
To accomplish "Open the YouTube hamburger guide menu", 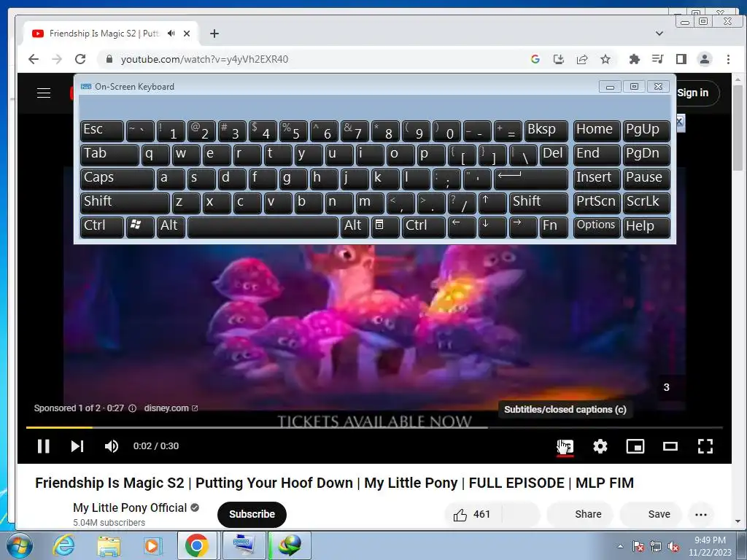I will pyautogui.click(x=44, y=93).
